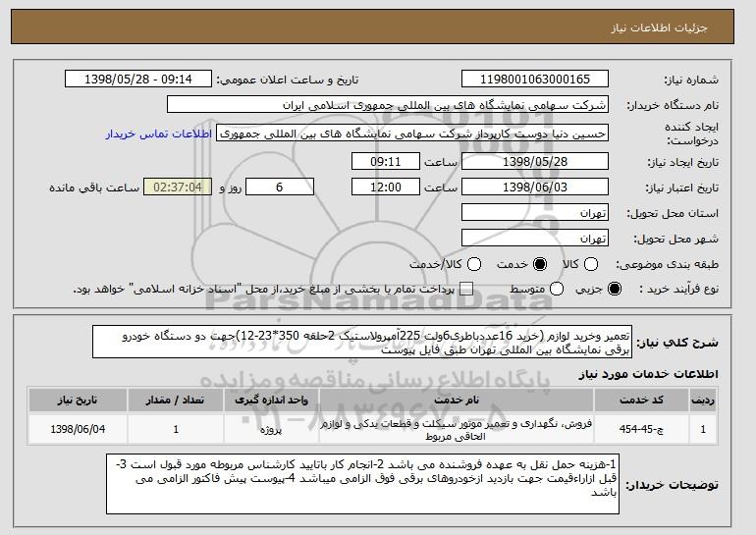Image resolution: width=756 pixels, height=535 pixels.
Task: Click the service name cell فروش، نگهداری و تعمیر موتور سیکلت
Action: (457, 429)
